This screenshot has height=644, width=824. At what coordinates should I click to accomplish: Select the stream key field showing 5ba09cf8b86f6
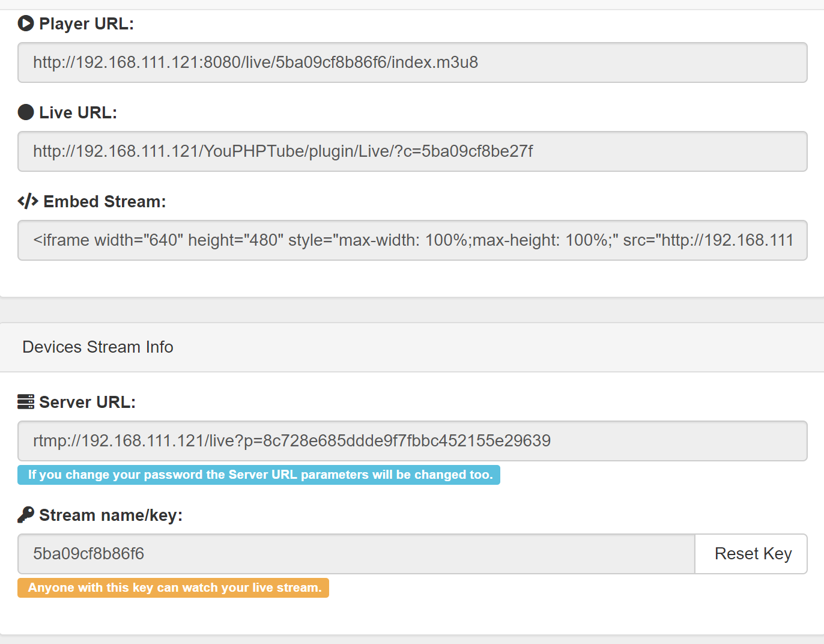pyautogui.click(x=356, y=554)
